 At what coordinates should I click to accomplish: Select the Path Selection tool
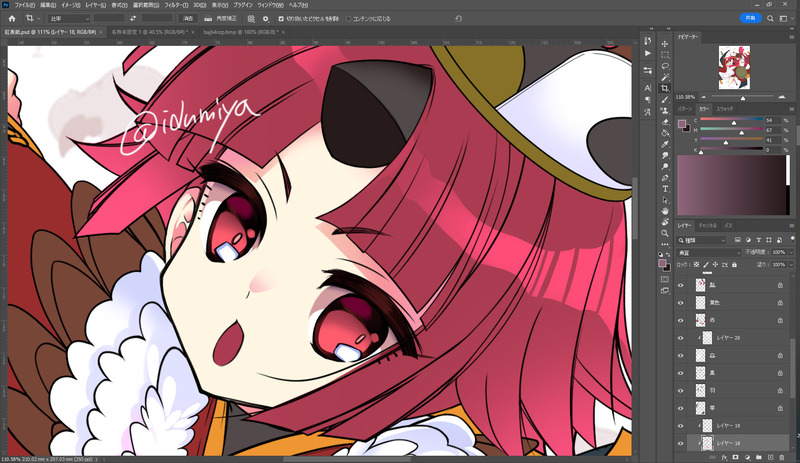(x=665, y=200)
